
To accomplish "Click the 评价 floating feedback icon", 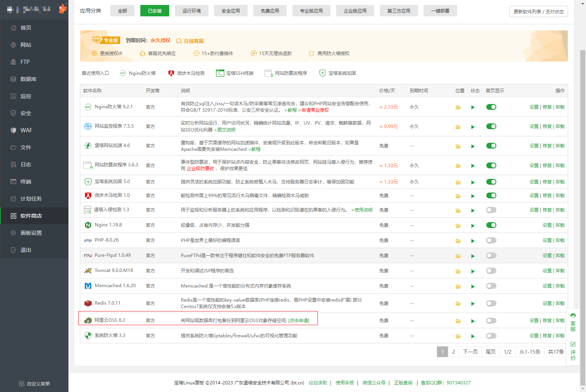I will (x=573, y=351).
